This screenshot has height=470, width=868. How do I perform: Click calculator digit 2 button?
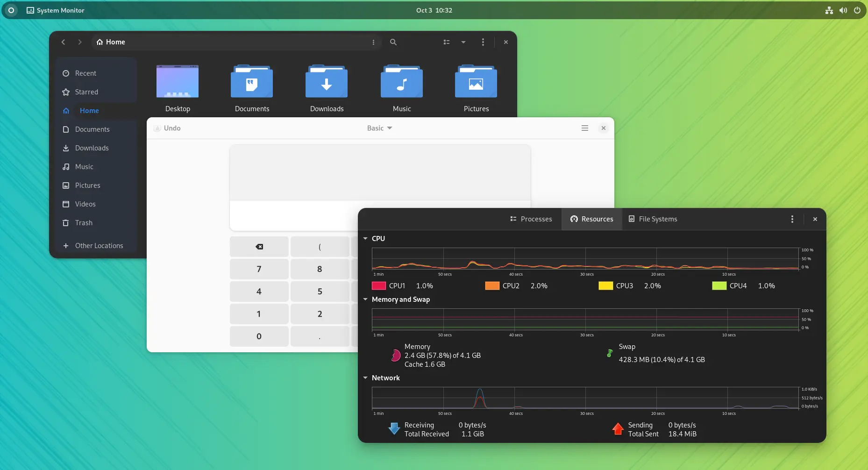[320, 314]
